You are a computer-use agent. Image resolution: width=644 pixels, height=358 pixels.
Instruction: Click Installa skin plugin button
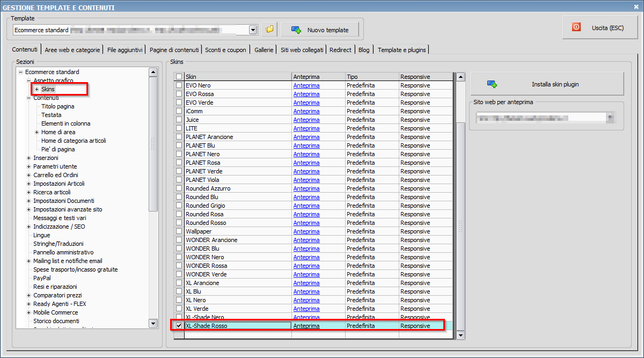pyautogui.click(x=547, y=84)
